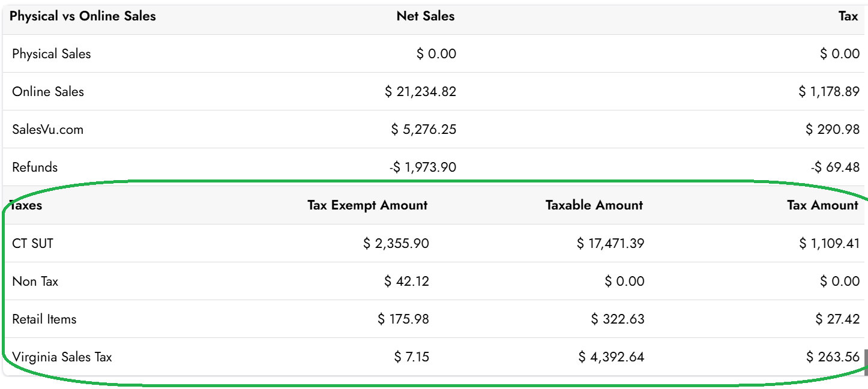The width and height of the screenshot is (868, 389).
Task: Click Online Sales net amount $ 21,234.82
Action: click(420, 92)
